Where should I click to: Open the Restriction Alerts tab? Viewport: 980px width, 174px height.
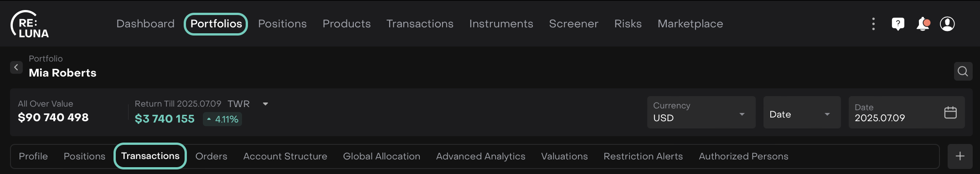click(x=643, y=156)
